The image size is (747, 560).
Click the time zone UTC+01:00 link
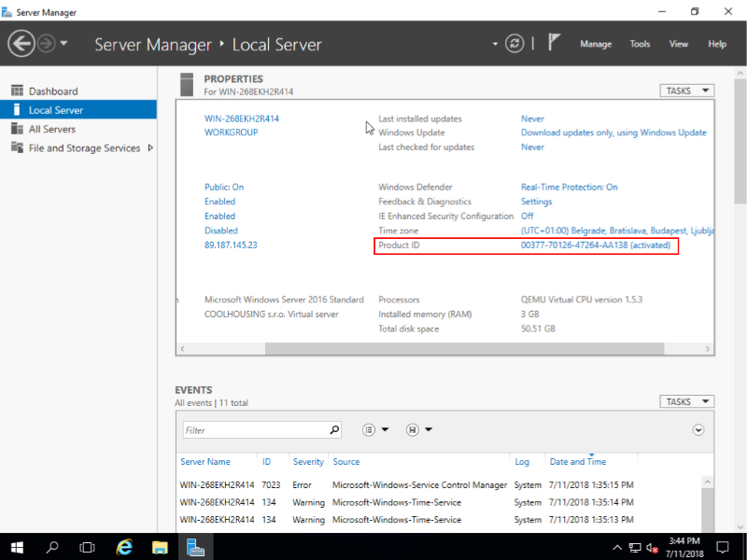pyautogui.click(x=617, y=231)
